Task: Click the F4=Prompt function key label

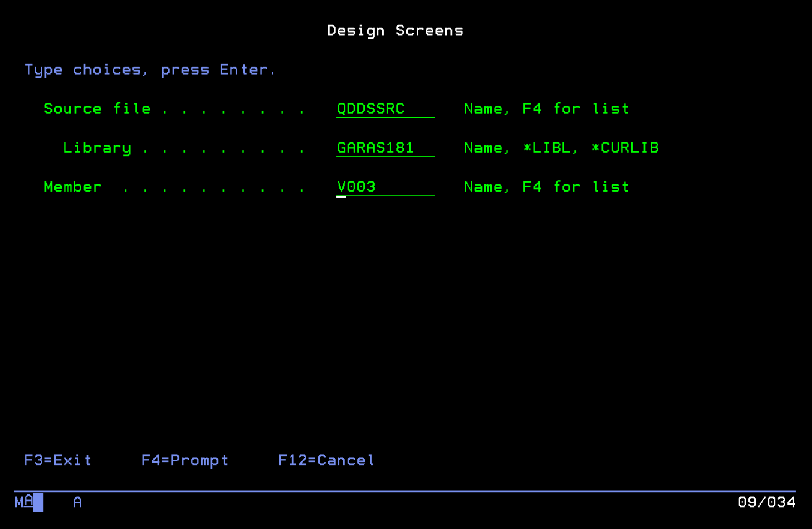Action: [185, 460]
